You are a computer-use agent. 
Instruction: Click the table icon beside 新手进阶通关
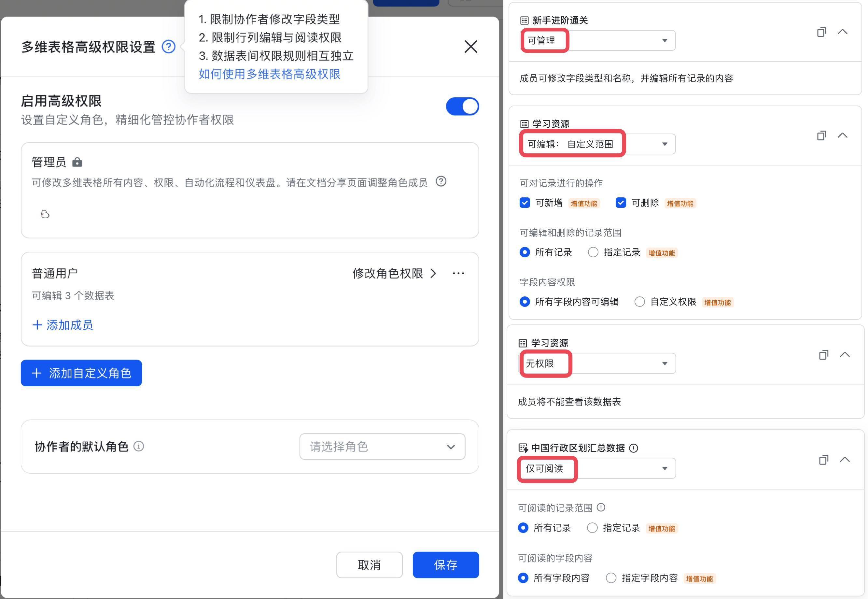click(x=525, y=20)
